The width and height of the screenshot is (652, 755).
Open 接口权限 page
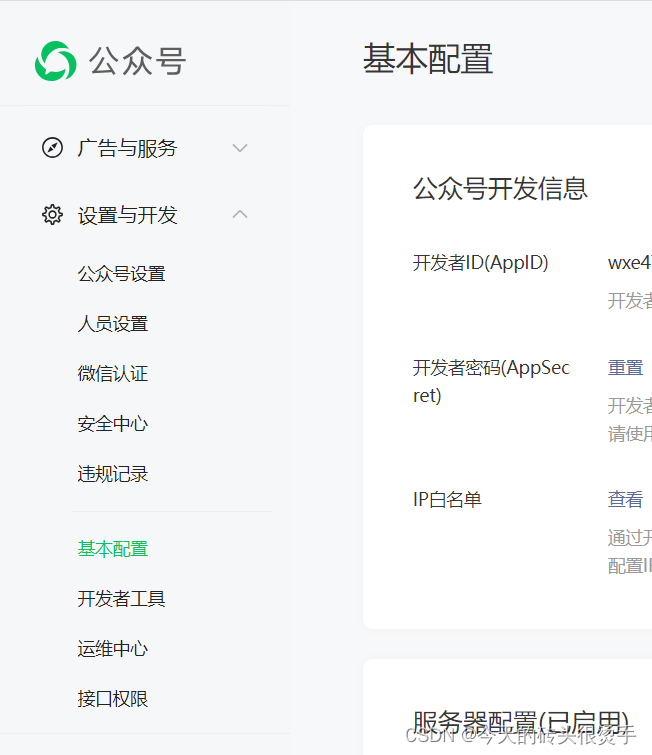click(113, 699)
